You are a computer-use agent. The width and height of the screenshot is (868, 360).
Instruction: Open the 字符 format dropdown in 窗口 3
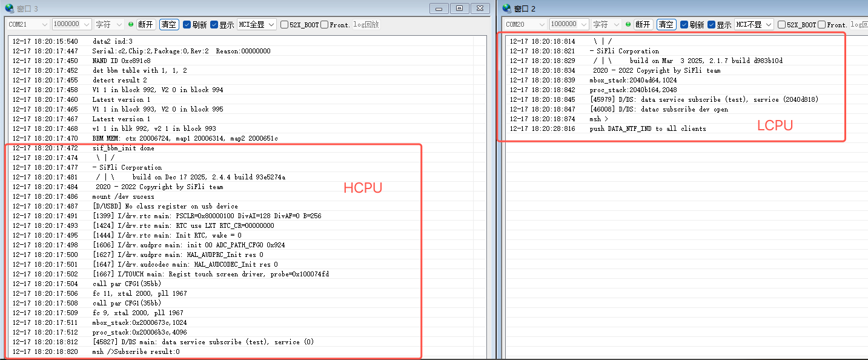coord(109,24)
